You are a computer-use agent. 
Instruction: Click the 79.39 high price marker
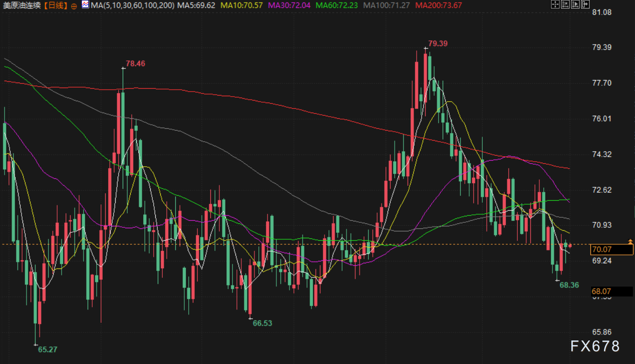(438, 44)
